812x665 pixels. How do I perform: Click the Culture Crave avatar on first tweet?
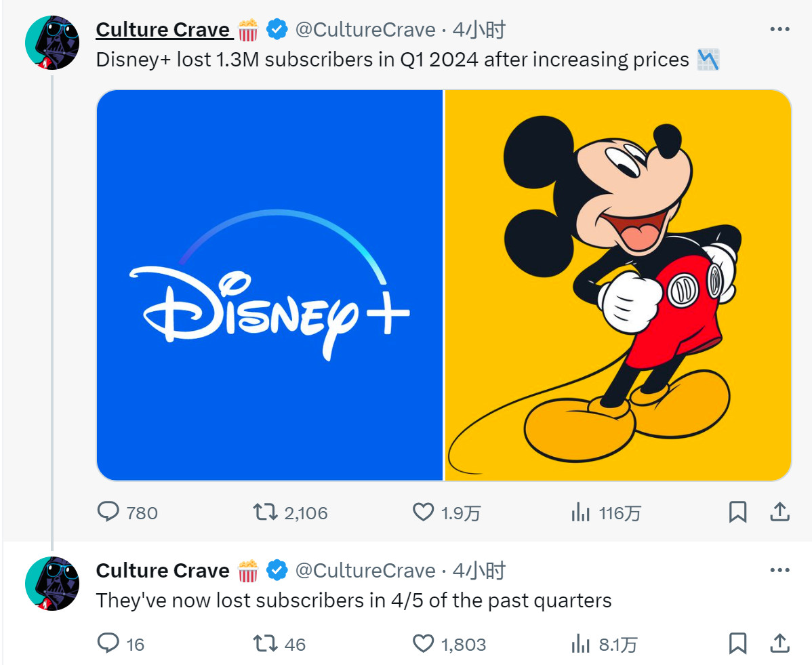[52, 42]
